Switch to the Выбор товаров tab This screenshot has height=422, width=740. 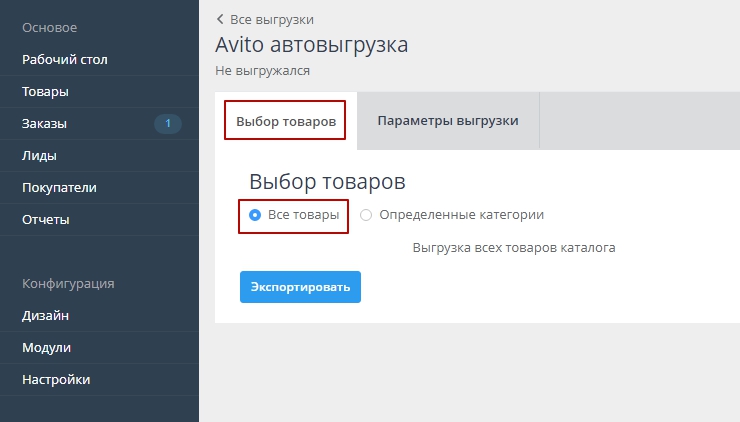point(285,121)
